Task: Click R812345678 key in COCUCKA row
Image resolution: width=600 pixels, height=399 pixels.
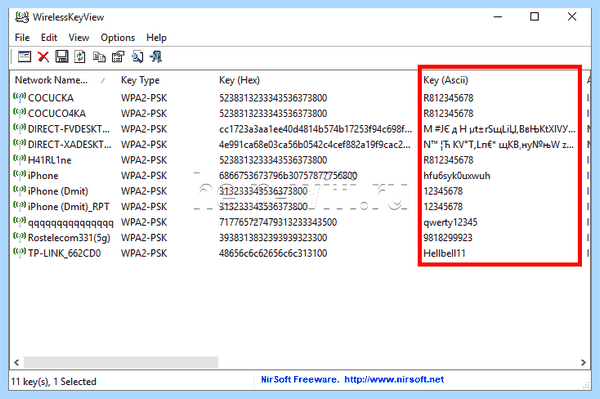Action: coord(448,98)
